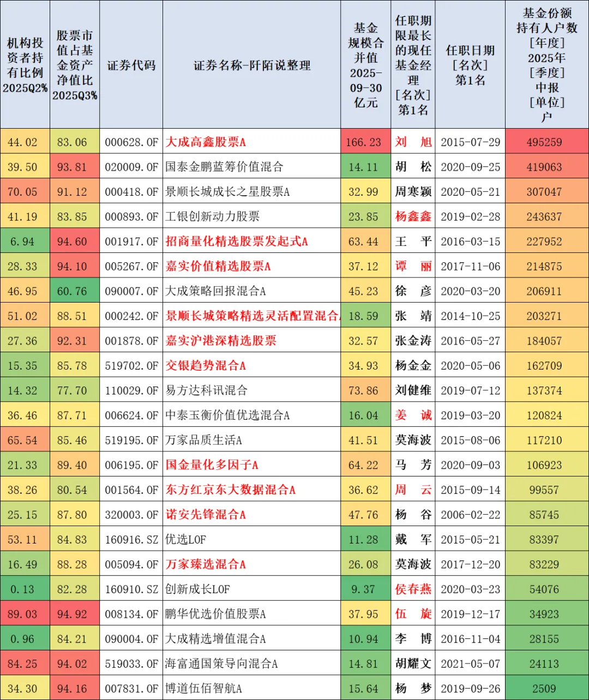Select fund 万家臻选混合A
Image resolution: width=589 pixels, height=700 pixels.
[x=206, y=564]
